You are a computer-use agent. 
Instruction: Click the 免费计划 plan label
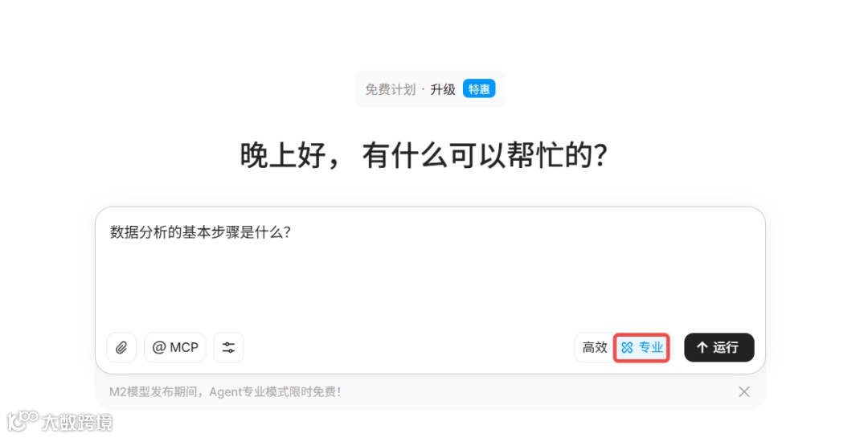coord(391,90)
